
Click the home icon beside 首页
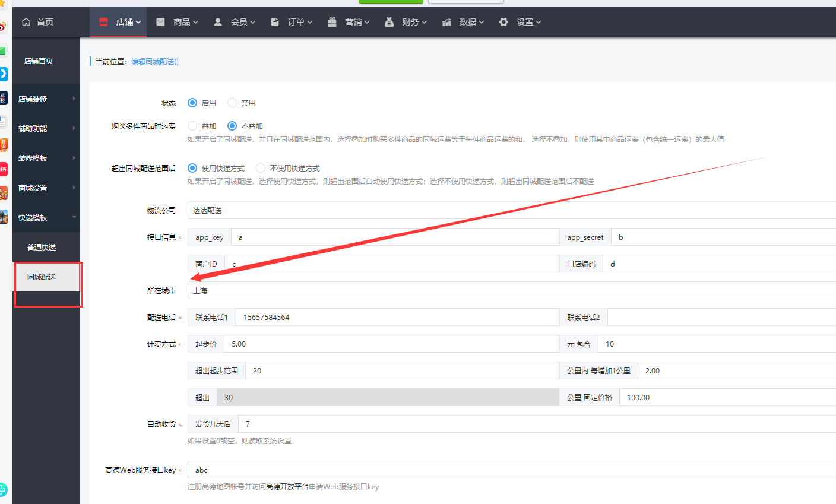click(26, 22)
